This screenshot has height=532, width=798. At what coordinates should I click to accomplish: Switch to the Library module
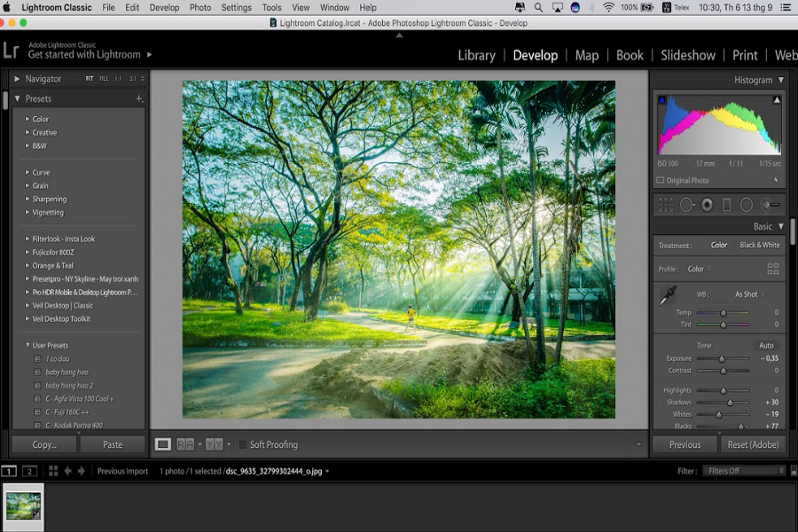476,55
